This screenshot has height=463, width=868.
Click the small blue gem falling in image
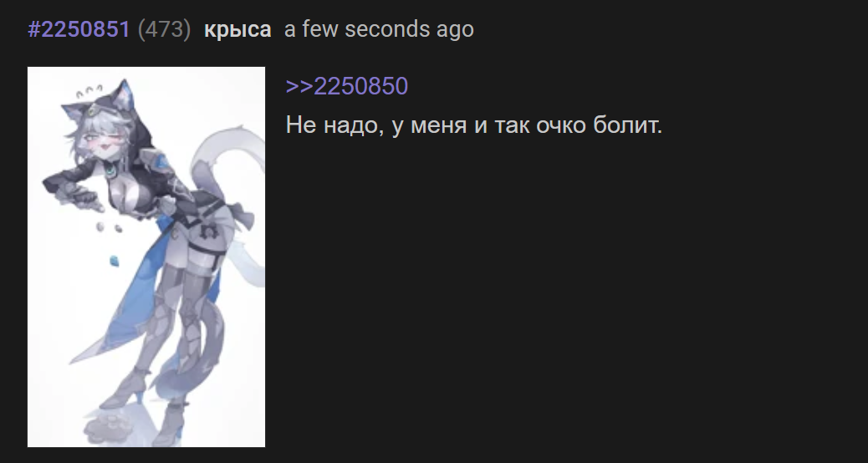(x=114, y=261)
